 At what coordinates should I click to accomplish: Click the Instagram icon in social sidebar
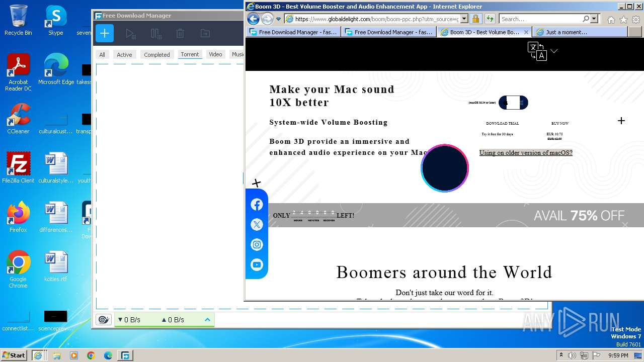coord(257,245)
